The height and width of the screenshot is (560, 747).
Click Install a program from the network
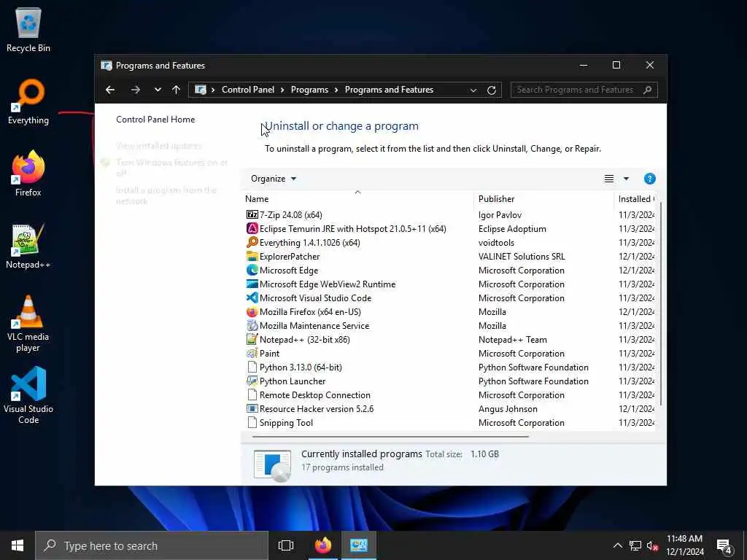[166, 195]
